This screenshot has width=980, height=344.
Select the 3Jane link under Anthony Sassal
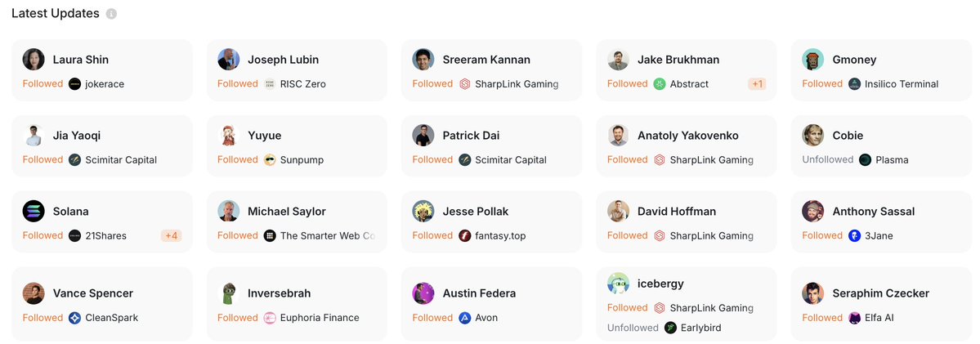pos(879,235)
